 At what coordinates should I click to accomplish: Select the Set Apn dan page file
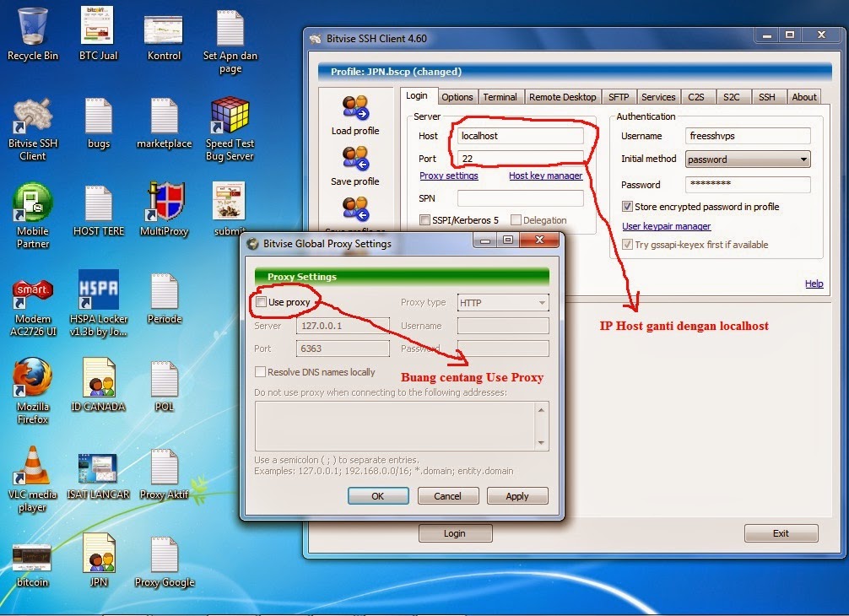[230, 41]
